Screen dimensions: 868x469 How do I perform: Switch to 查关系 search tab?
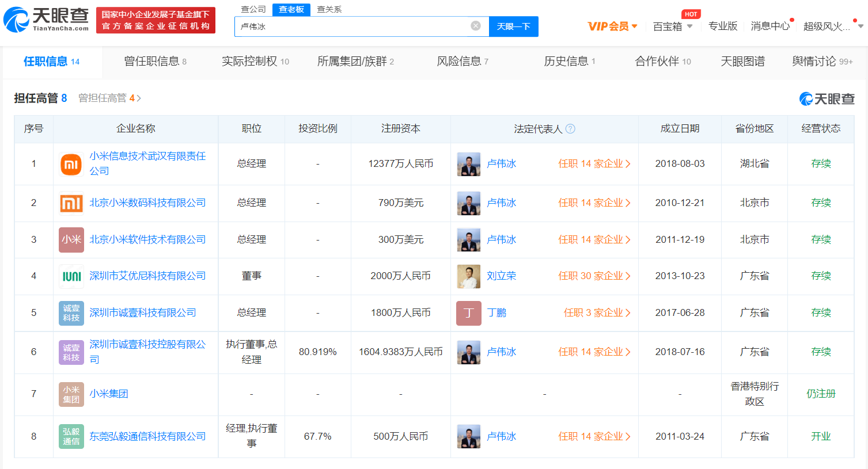329,10
